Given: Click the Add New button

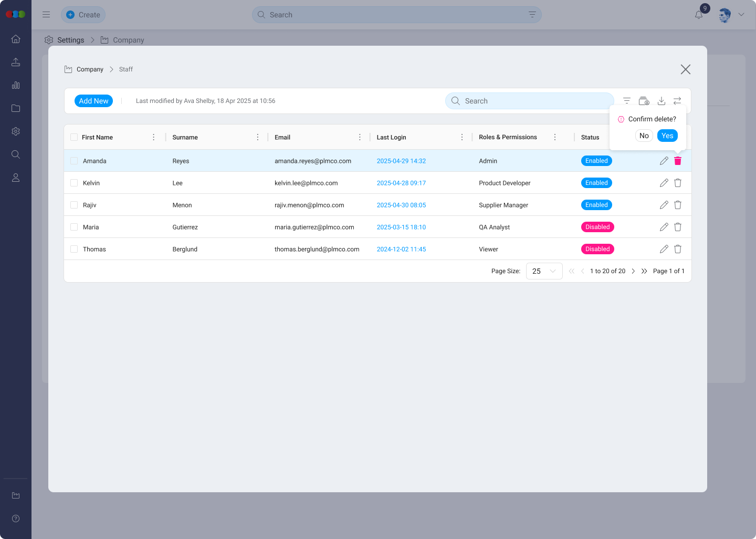Looking at the screenshot, I should coord(93,101).
